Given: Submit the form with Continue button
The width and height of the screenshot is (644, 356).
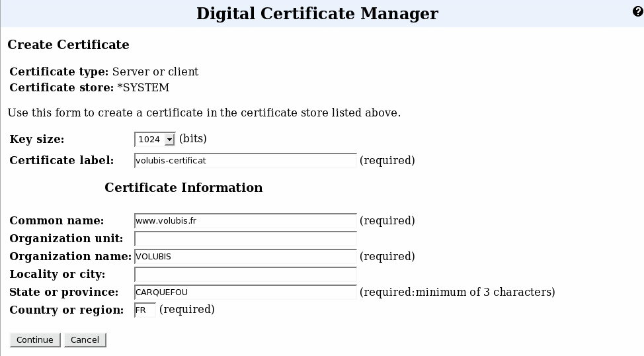Looking at the screenshot, I should coord(35,340).
